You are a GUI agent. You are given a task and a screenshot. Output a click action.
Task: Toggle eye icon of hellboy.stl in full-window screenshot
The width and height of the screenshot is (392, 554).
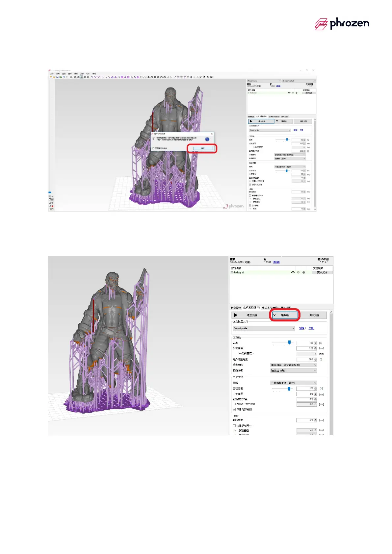coord(289,93)
